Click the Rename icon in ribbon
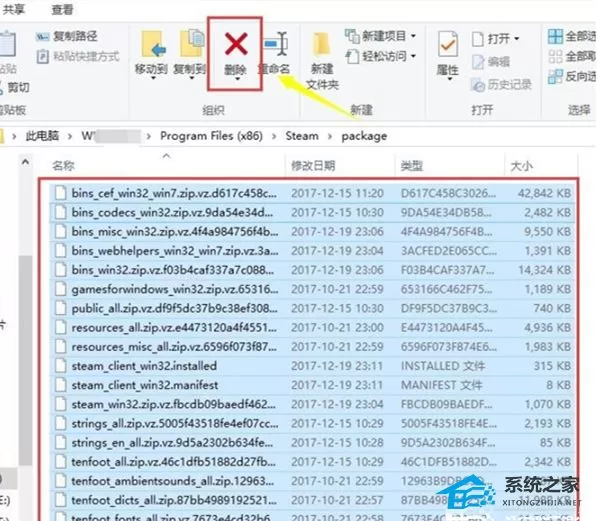 click(276, 44)
